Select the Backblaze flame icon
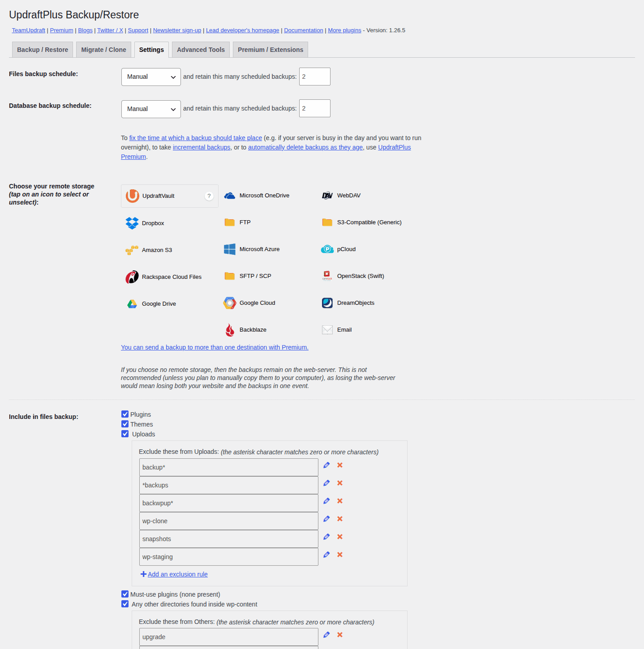Image resolution: width=644 pixels, height=649 pixels. (x=230, y=330)
